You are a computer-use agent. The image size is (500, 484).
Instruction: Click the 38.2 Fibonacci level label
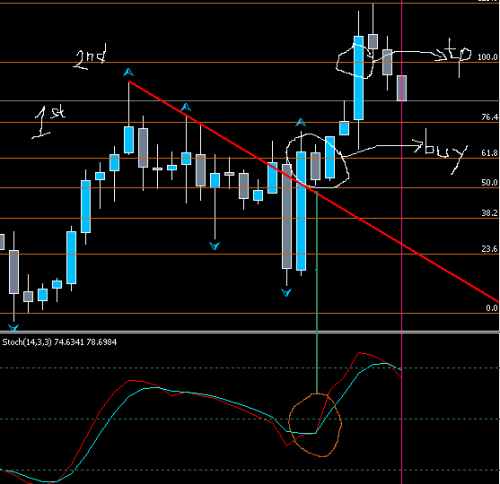pos(489,213)
